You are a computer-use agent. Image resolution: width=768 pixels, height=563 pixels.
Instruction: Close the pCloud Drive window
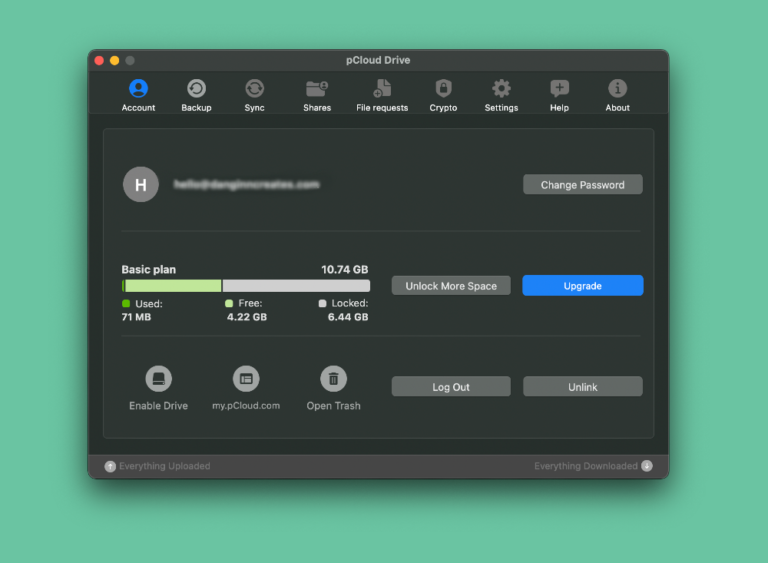[x=99, y=60]
